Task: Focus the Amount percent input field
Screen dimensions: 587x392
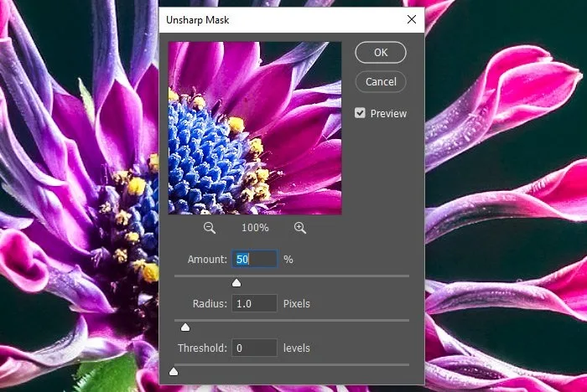Action: tap(255, 259)
